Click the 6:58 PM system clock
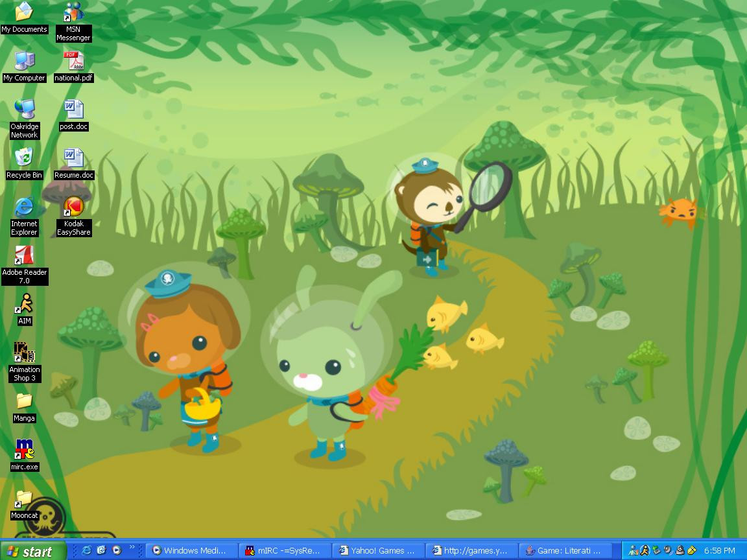The width and height of the screenshot is (747, 560). (x=719, y=550)
